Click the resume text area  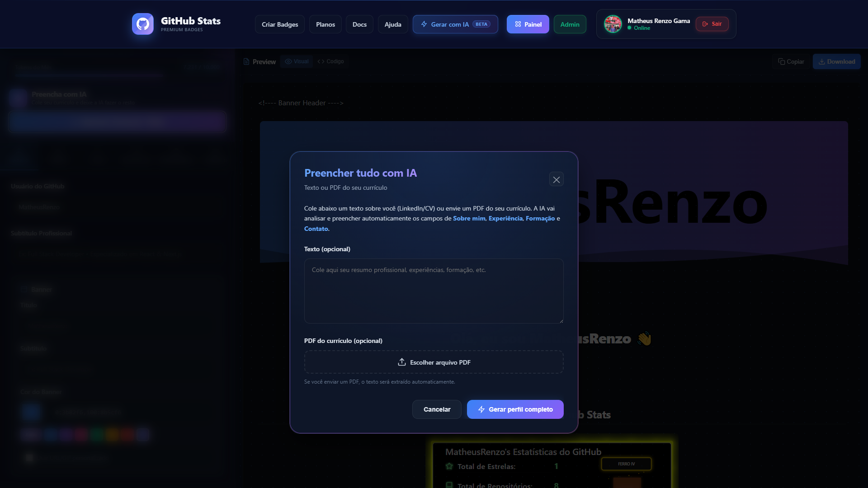click(x=434, y=291)
